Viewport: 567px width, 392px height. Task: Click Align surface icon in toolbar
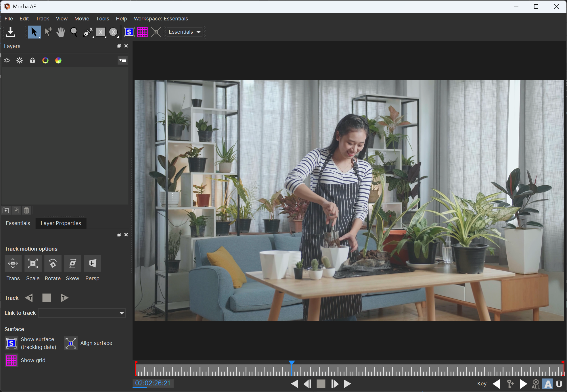156,32
